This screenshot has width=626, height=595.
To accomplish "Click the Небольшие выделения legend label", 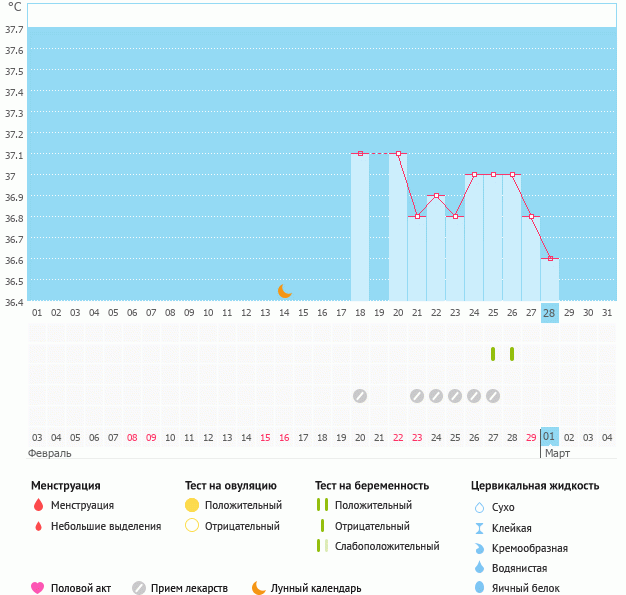I will (x=106, y=526).
